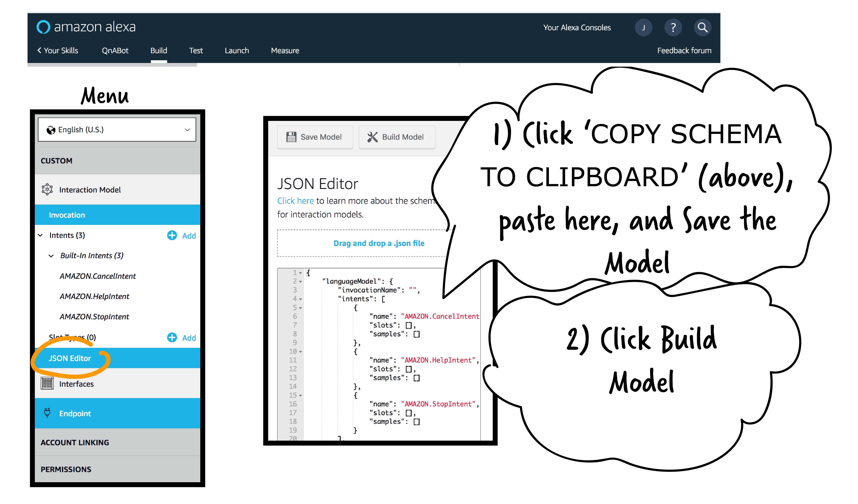Follow the Click here schema link
Image resolution: width=858 pixels, height=504 pixels.
pos(295,201)
